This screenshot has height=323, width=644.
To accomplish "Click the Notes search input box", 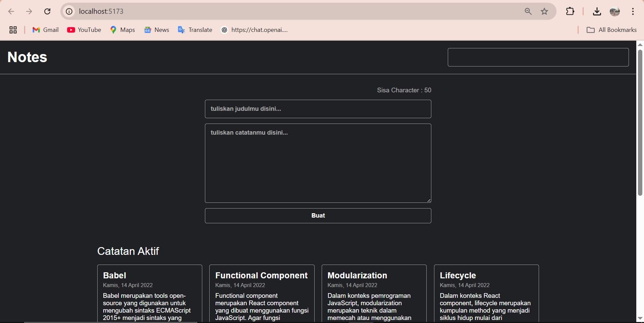I will pyautogui.click(x=538, y=57).
